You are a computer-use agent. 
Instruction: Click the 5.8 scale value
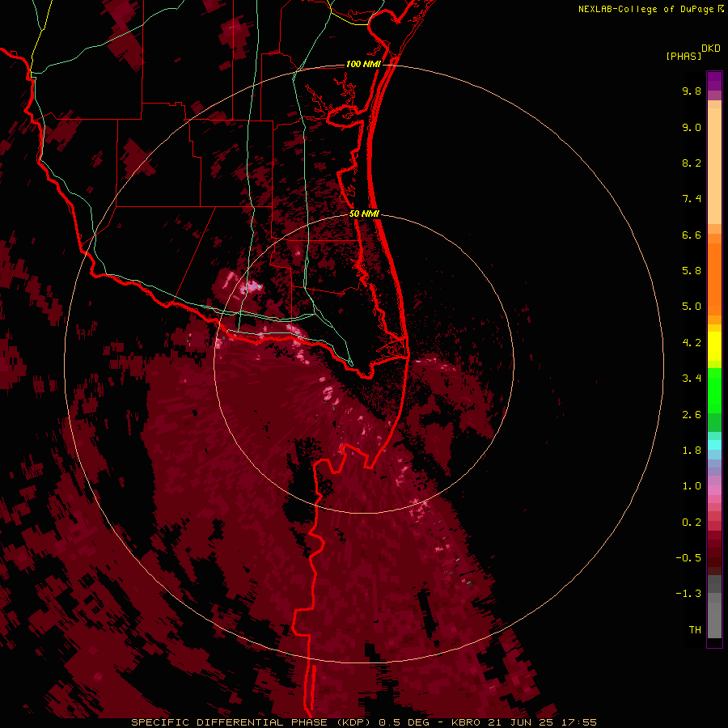click(x=692, y=271)
